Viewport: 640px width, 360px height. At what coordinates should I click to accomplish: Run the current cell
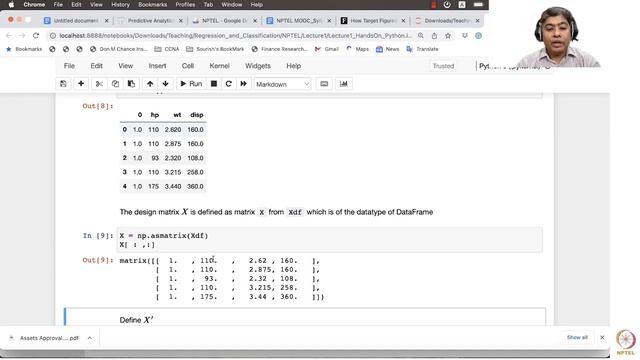191,84
